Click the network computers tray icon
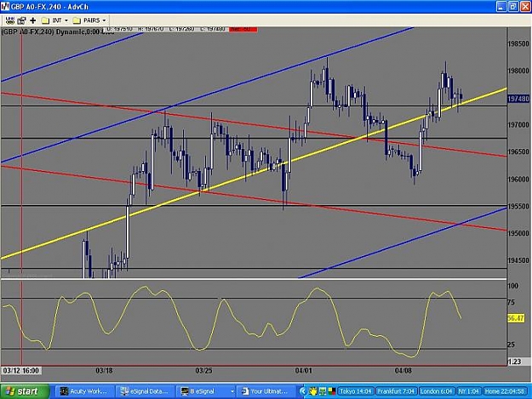The height and width of the screenshot is (399, 532). point(323,391)
